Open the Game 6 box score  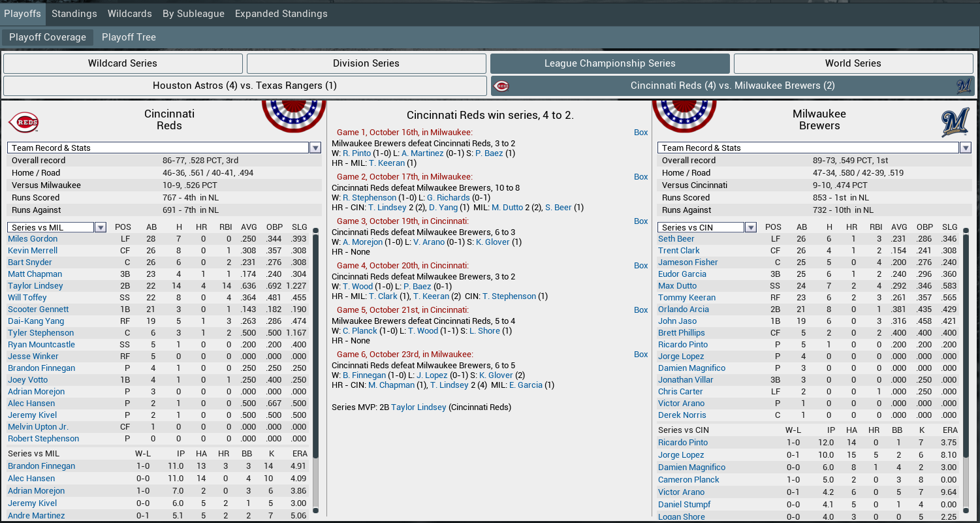pos(641,355)
